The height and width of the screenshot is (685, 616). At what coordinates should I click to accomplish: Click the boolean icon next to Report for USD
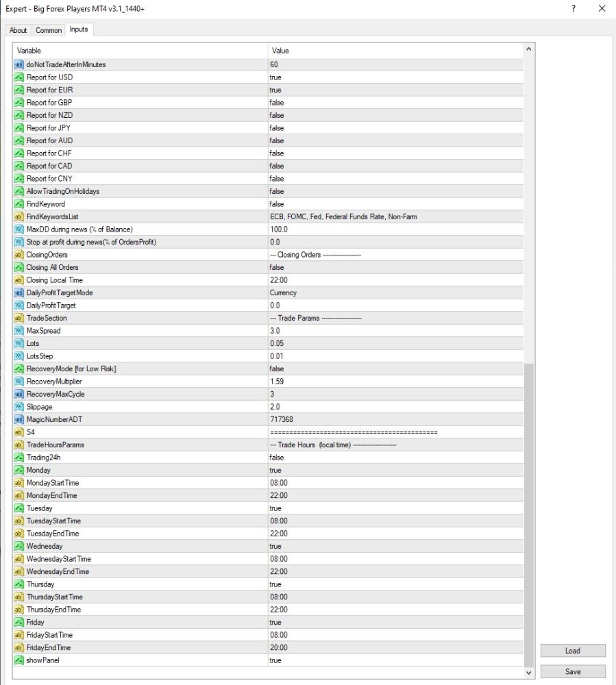tap(19, 77)
